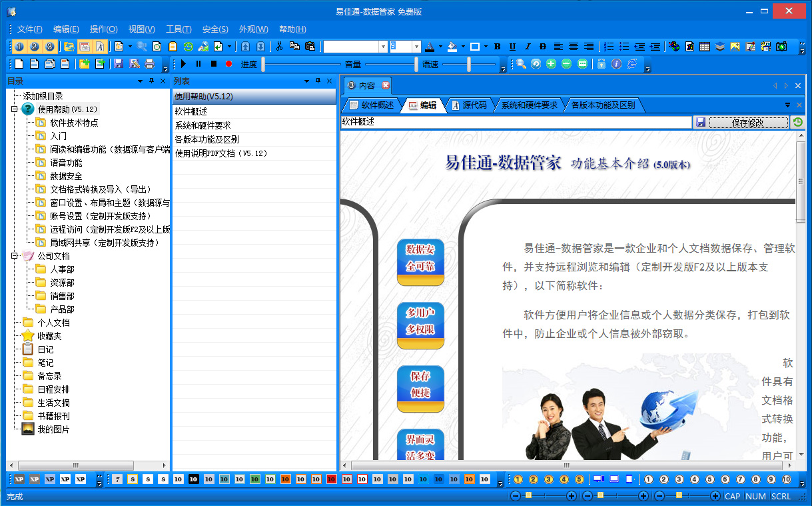The width and height of the screenshot is (812, 506).
Task: Open the font name dropdown
Action: 383,47
